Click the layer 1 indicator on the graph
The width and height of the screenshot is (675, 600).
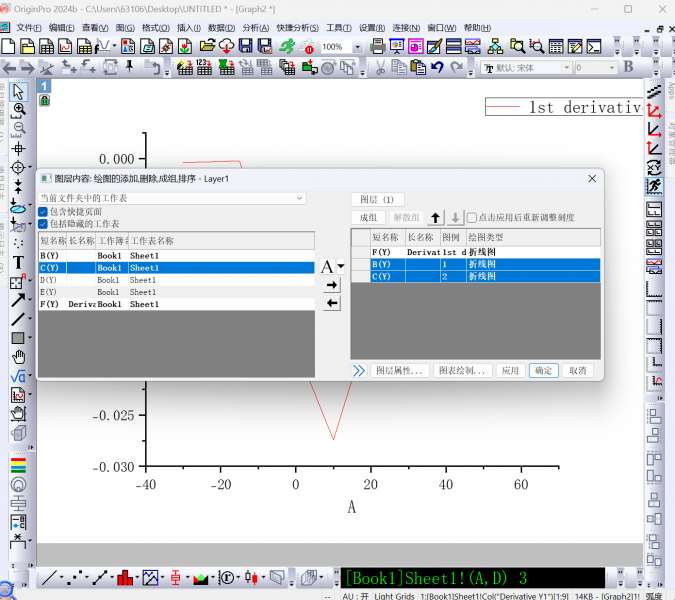(44, 86)
